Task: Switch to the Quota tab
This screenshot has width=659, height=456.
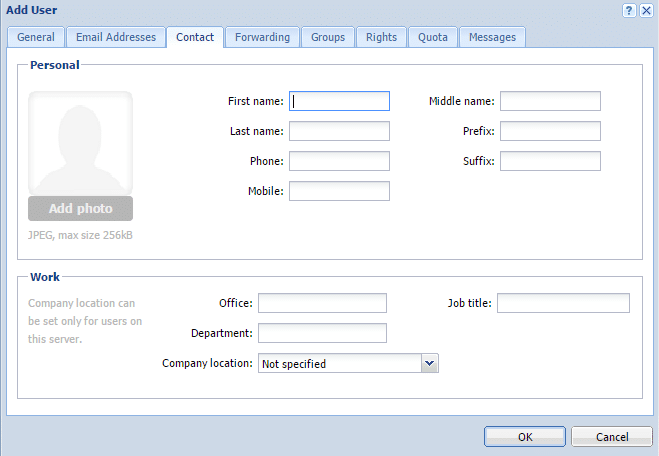Action: pos(433,37)
